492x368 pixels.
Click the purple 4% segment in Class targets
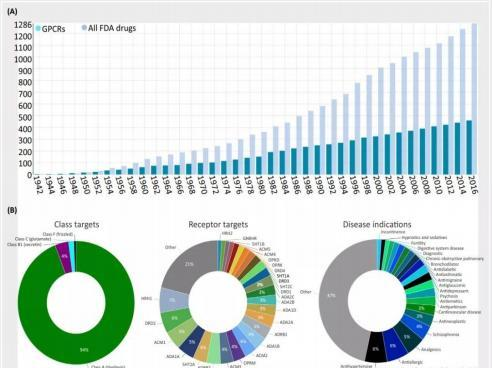pyautogui.click(x=63, y=257)
